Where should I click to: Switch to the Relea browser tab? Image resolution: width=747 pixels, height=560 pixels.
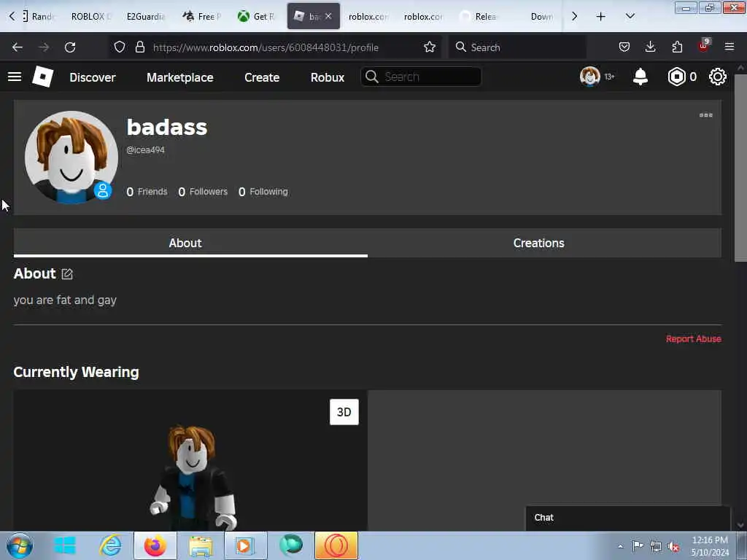coord(479,17)
